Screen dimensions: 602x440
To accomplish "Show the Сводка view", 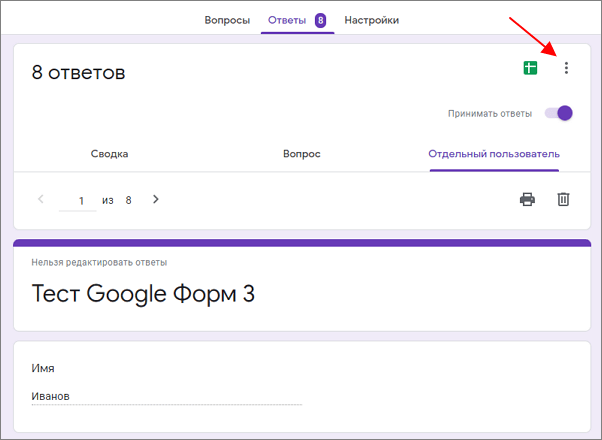I will pyautogui.click(x=109, y=154).
